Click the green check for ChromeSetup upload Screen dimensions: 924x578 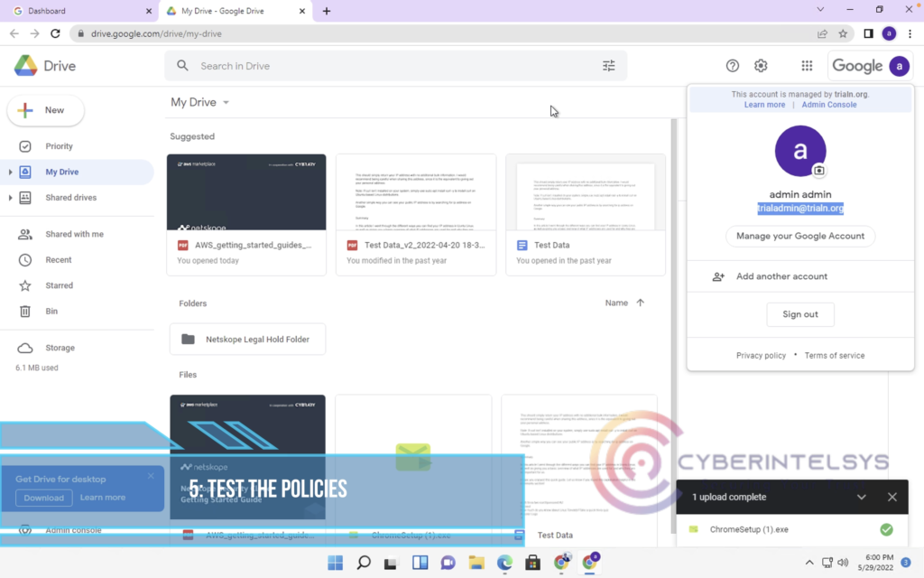pyautogui.click(x=886, y=529)
